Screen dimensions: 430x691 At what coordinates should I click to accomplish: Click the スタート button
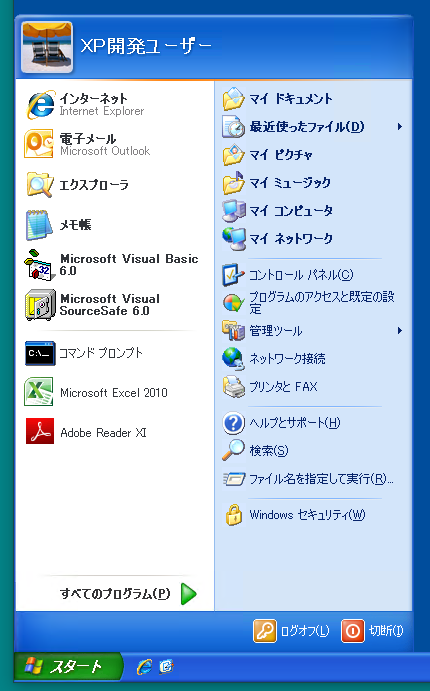point(67,666)
